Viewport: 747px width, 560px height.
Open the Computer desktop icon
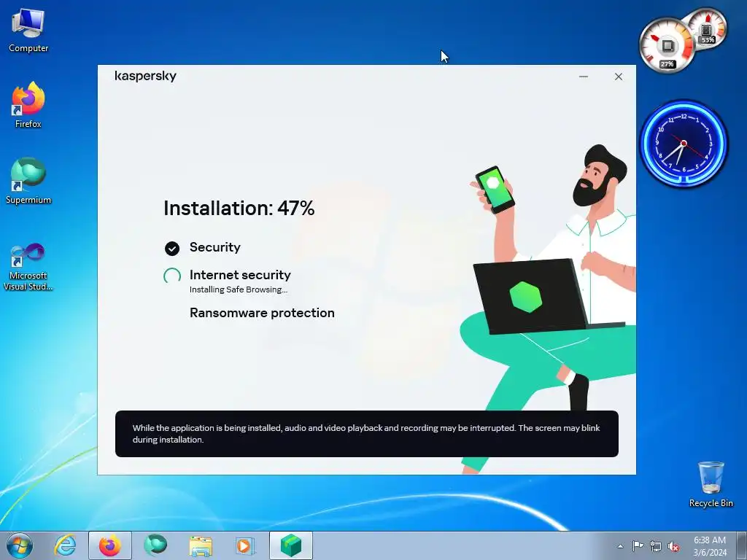[x=28, y=31]
